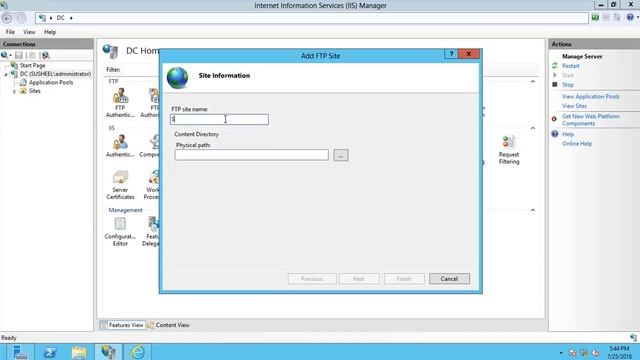The image size is (640, 360).
Task: Click the Restart server action
Action: coord(570,66)
